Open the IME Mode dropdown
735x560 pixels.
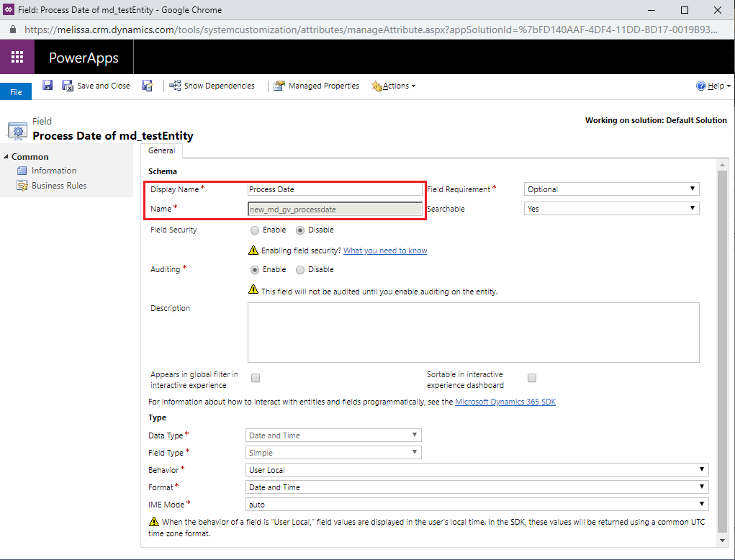point(477,505)
